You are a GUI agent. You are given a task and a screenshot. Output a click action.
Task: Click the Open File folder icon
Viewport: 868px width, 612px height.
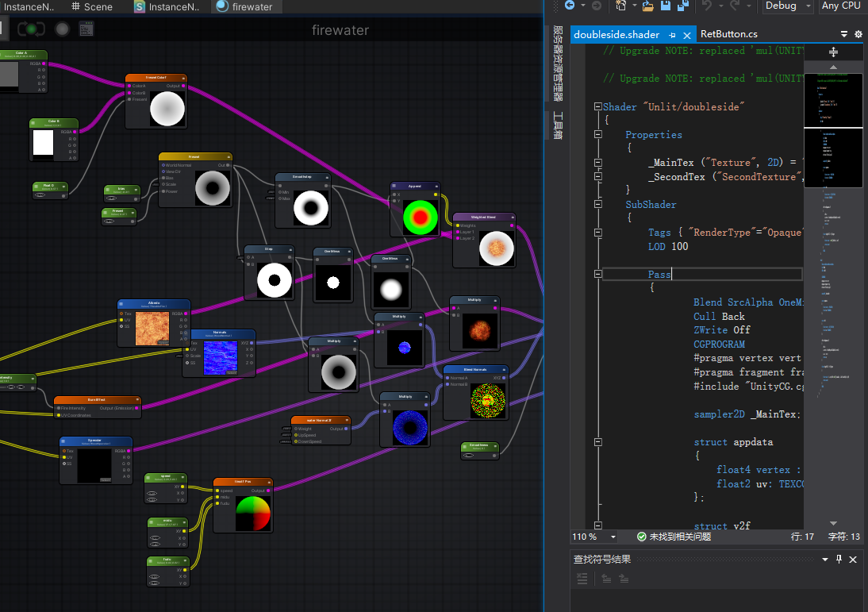[x=647, y=6]
